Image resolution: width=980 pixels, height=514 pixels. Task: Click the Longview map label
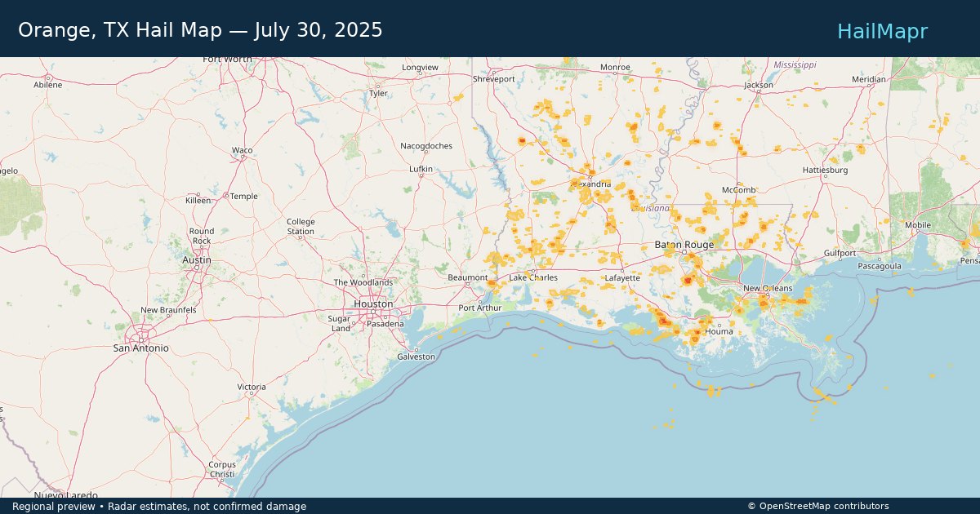click(421, 67)
